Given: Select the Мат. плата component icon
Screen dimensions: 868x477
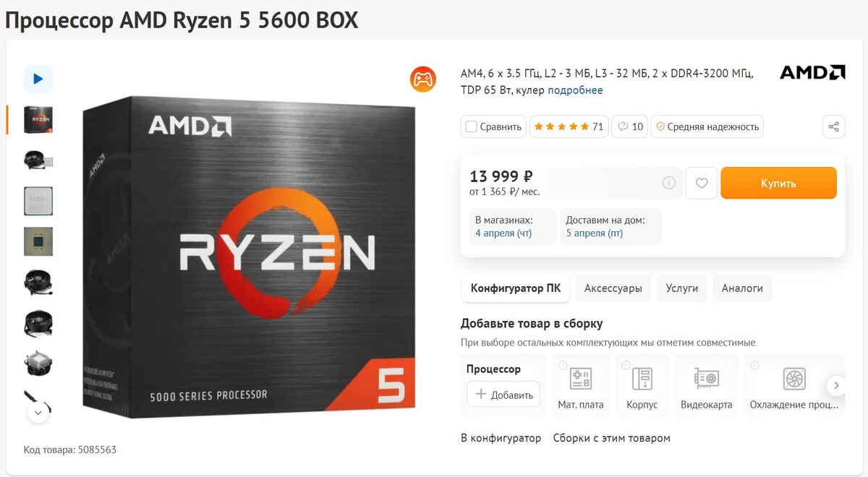Looking at the screenshot, I should point(581,379).
